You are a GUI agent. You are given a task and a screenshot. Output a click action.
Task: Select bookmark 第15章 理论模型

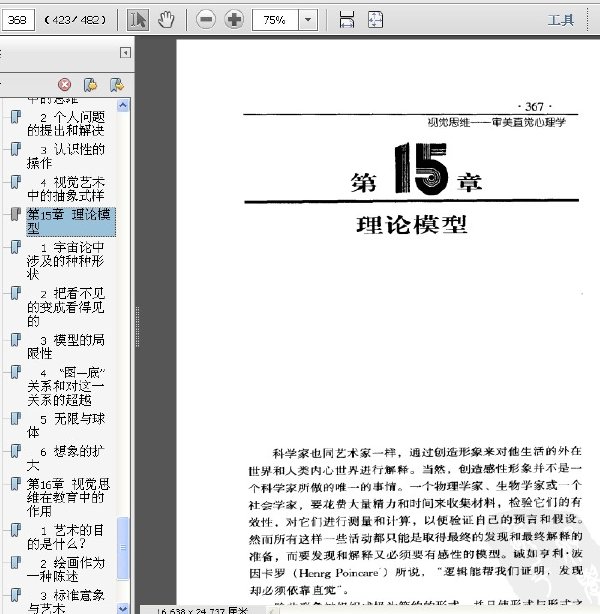coord(71,222)
